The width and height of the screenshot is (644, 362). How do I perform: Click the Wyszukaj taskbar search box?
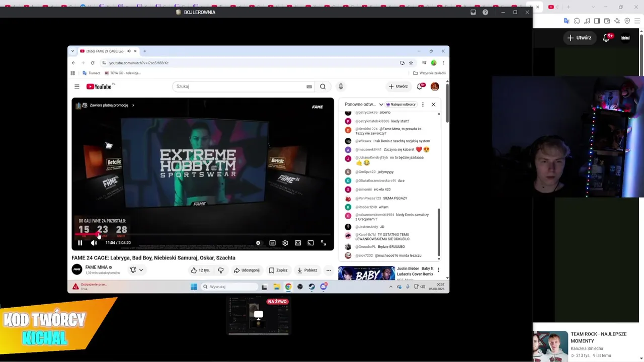[x=229, y=287]
